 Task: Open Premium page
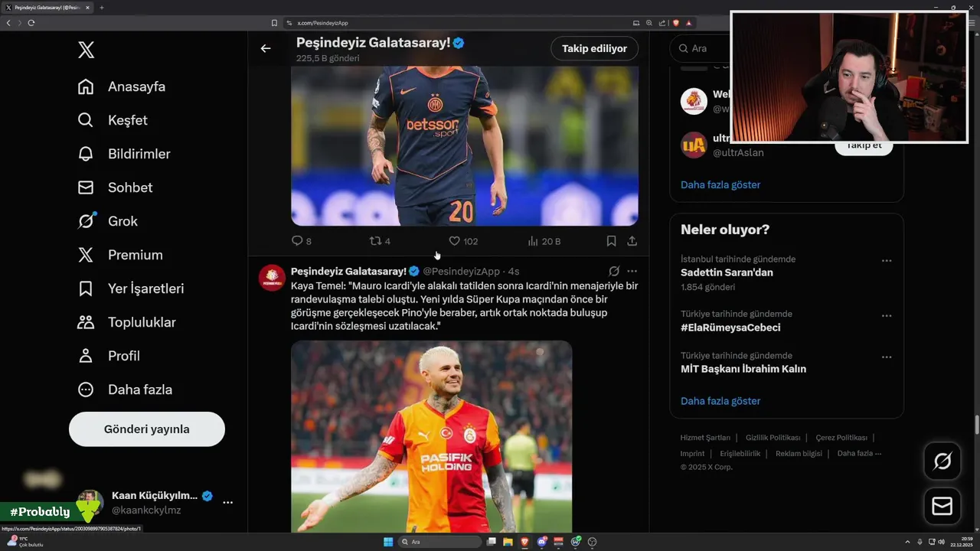click(x=120, y=255)
